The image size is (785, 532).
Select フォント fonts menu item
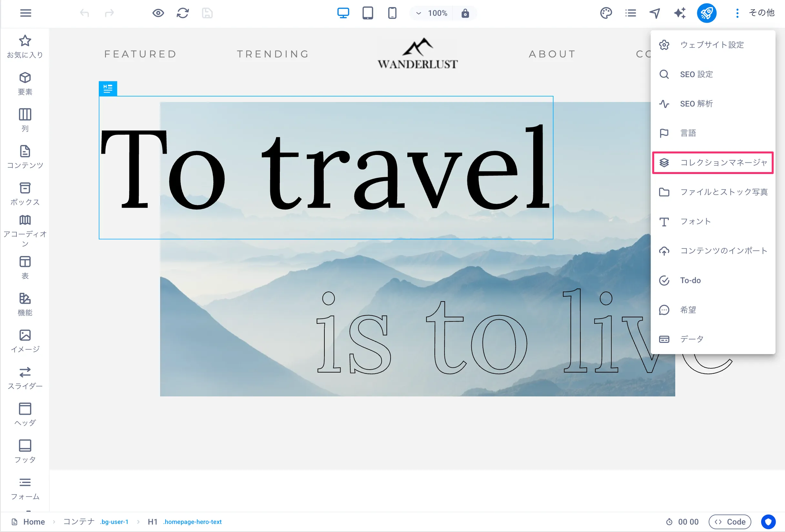[713, 221]
